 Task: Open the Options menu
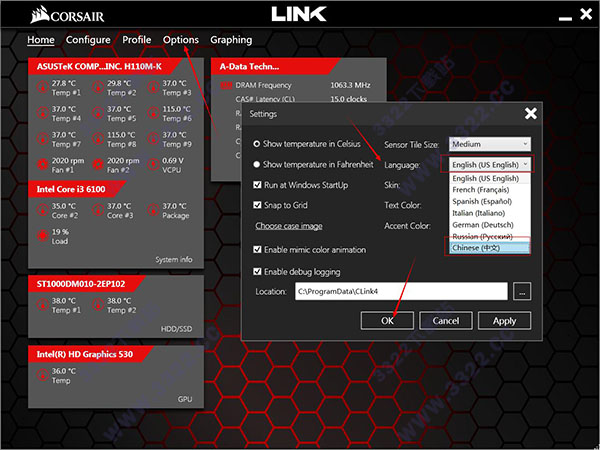point(181,40)
